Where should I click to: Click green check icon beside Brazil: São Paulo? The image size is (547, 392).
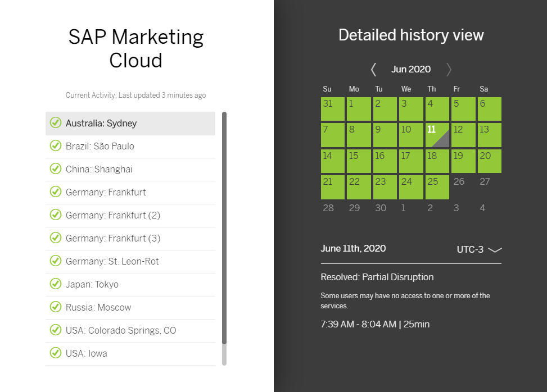pyautogui.click(x=56, y=145)
